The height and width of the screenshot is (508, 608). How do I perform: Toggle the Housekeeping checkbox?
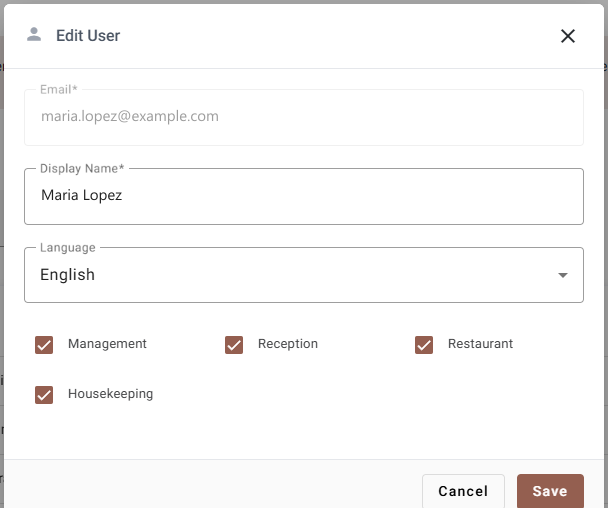pos(44,395)
